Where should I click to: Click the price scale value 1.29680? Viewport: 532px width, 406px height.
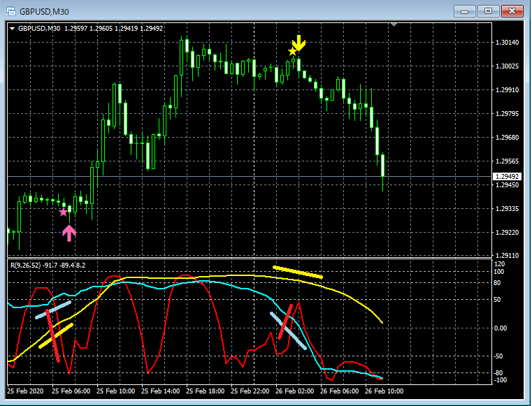(x=507, y=138)
